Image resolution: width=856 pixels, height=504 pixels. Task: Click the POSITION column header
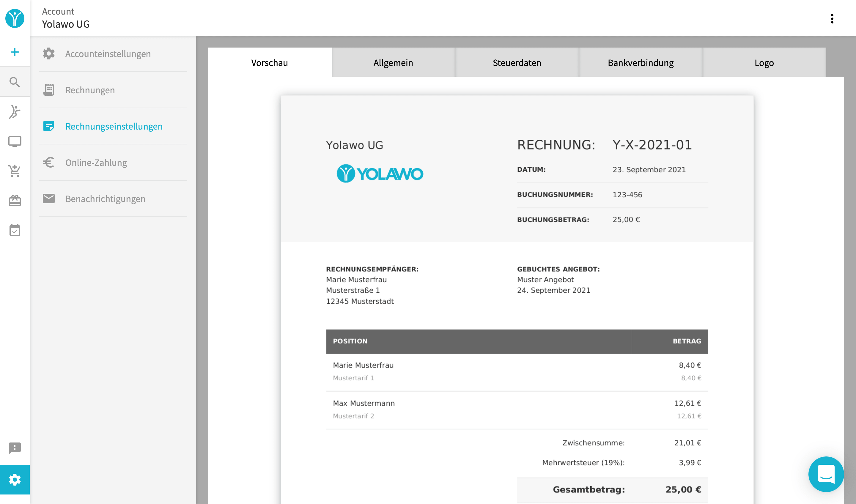point(350,341)
